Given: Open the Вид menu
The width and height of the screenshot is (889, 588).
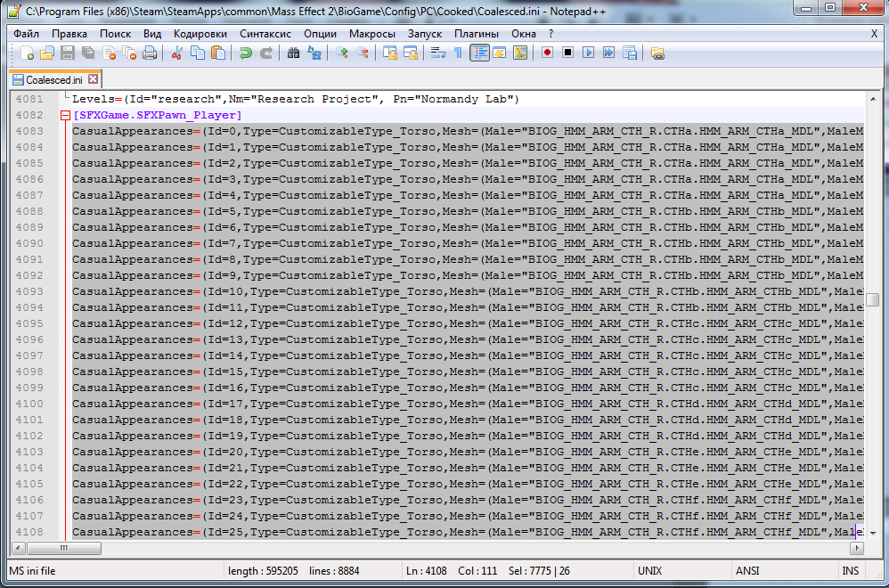Looking at the screenshot, I should (x=152, y=34).
